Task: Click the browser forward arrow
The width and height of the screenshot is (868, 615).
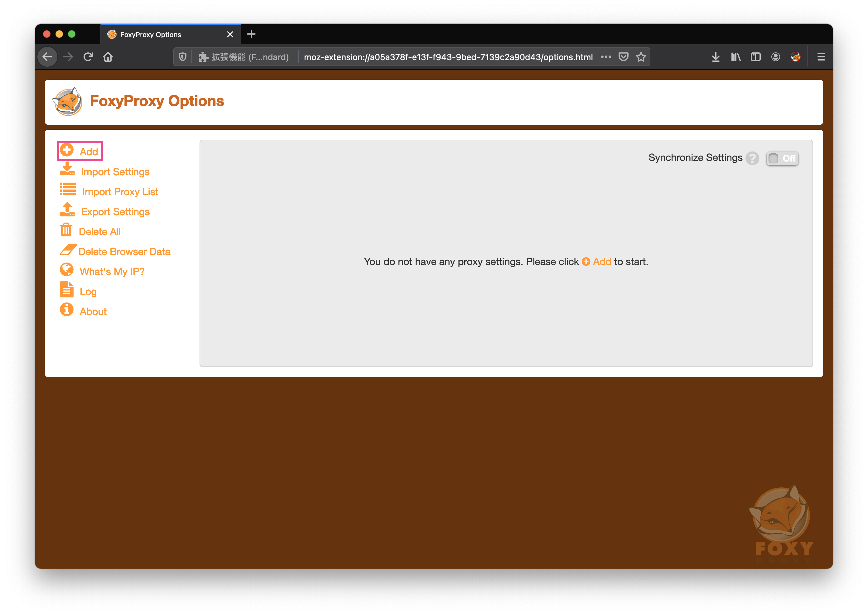Action: [68, 57]
